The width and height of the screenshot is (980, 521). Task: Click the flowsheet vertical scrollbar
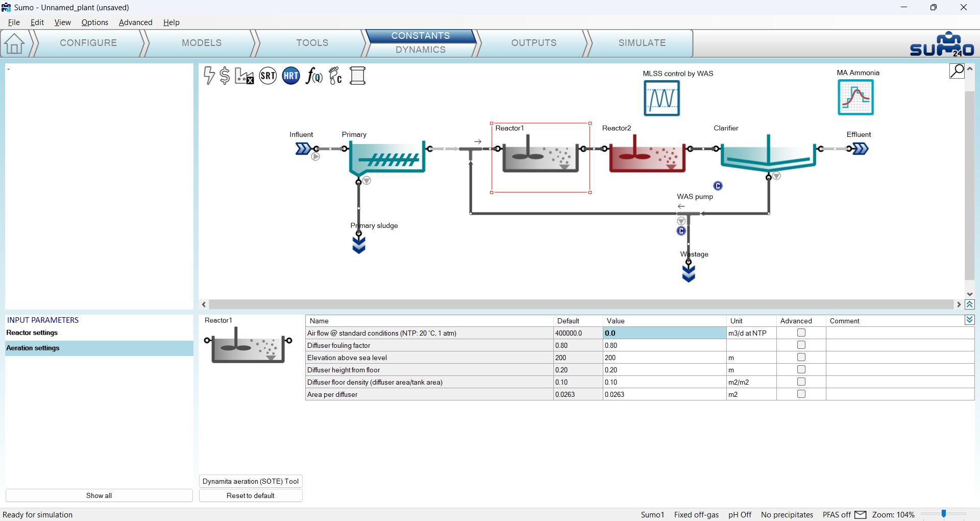(970, 186)
